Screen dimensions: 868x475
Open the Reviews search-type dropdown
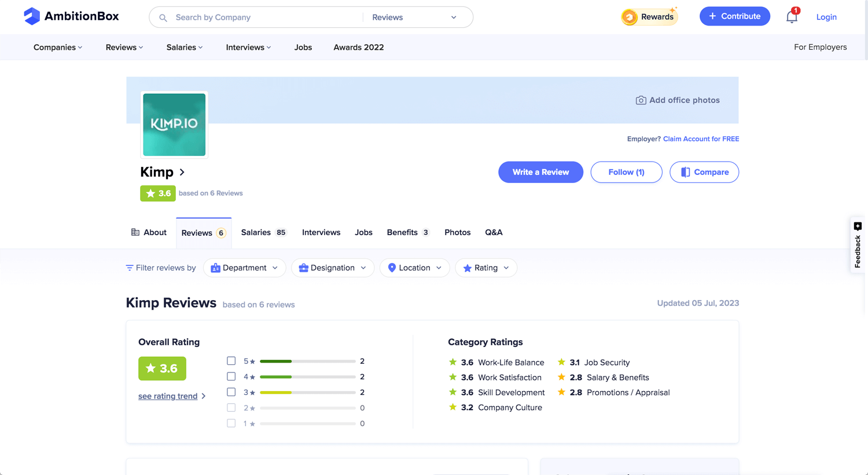point(414,17)
